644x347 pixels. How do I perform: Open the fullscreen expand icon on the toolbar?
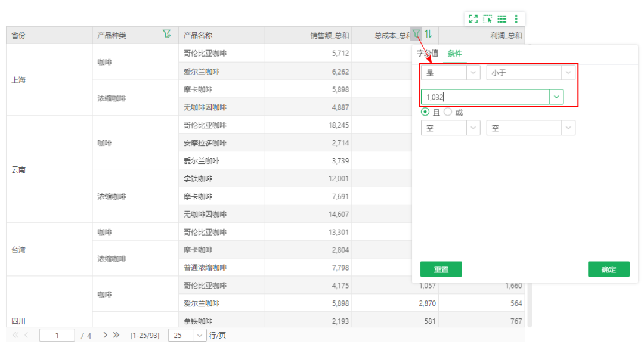point(473,19)
